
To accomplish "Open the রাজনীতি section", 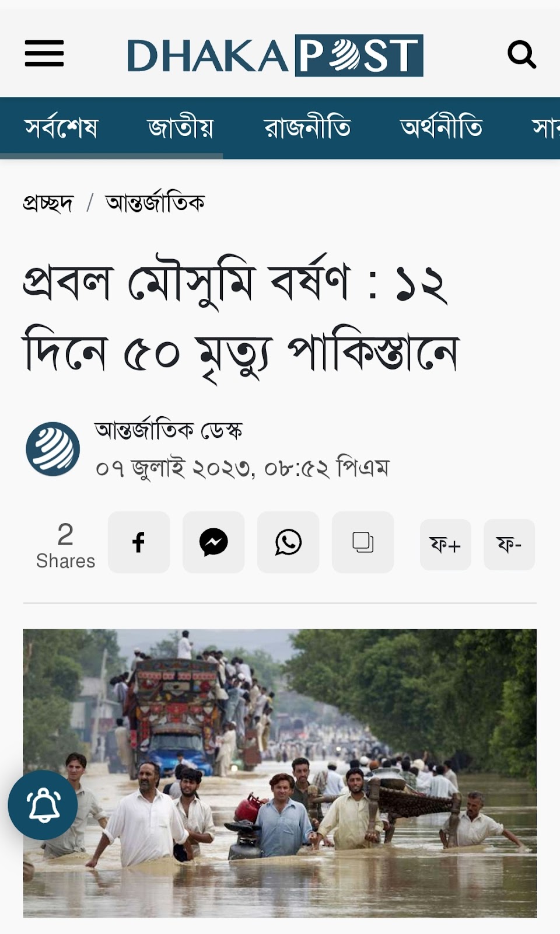I will point(307,128).
